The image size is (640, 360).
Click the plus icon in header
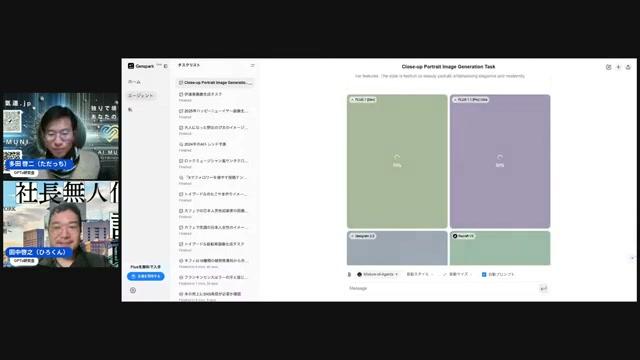click(618, 67)
